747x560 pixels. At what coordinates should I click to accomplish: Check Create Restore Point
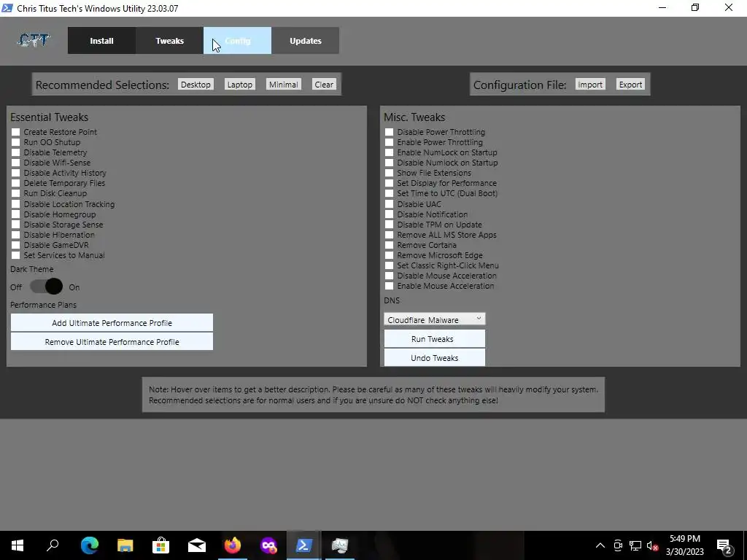pos(16,132)
